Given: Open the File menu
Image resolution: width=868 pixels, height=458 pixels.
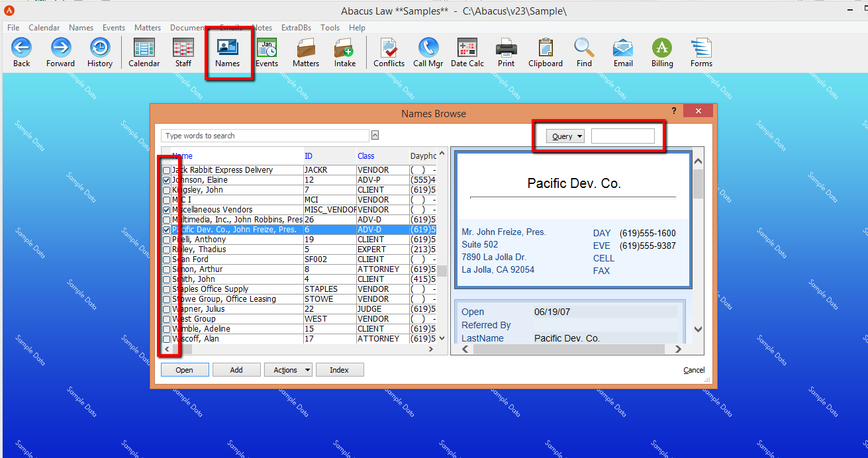Looking at the screenshot, I should pos(13,28).
